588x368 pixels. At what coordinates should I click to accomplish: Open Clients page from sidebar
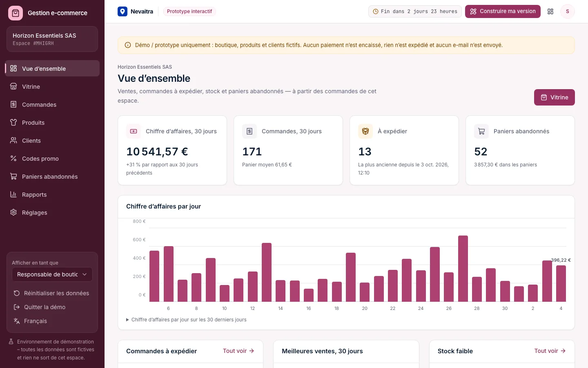tap(52, 140)
